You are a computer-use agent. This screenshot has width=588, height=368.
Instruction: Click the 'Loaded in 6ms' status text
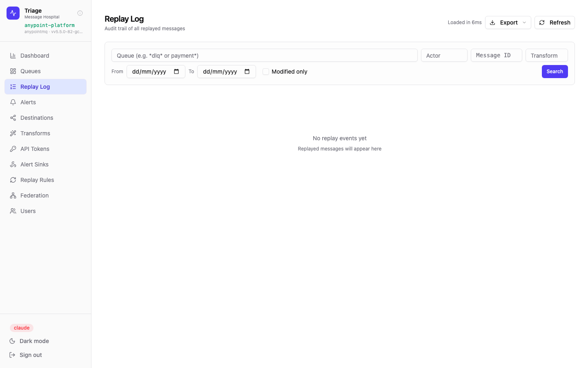click(465, 22)
